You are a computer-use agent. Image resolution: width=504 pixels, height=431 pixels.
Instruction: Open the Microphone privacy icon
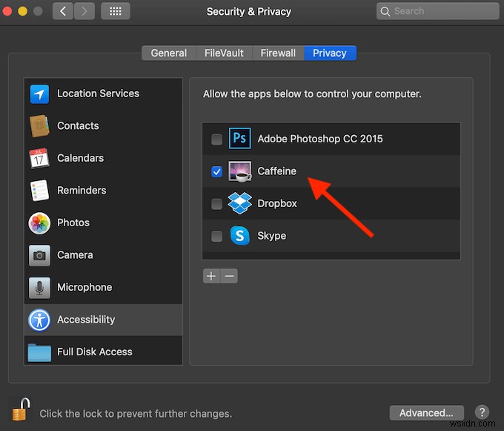[39, 287]
